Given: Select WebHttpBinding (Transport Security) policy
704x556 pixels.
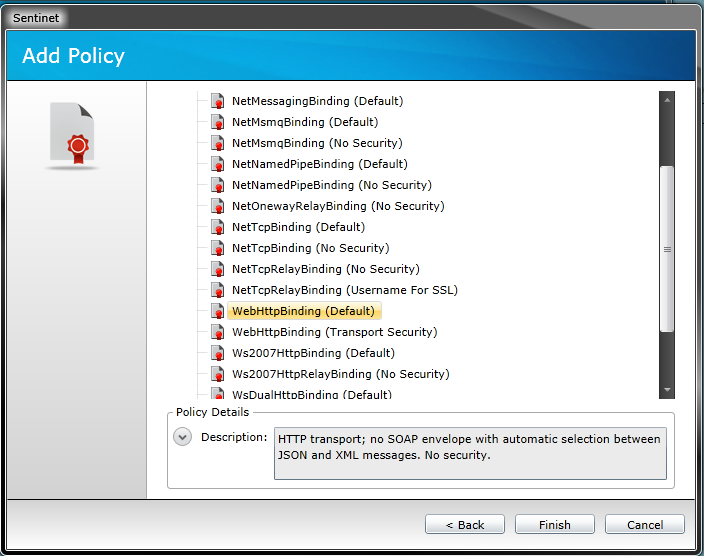Looking at the screenshot, I should (334, 332).
